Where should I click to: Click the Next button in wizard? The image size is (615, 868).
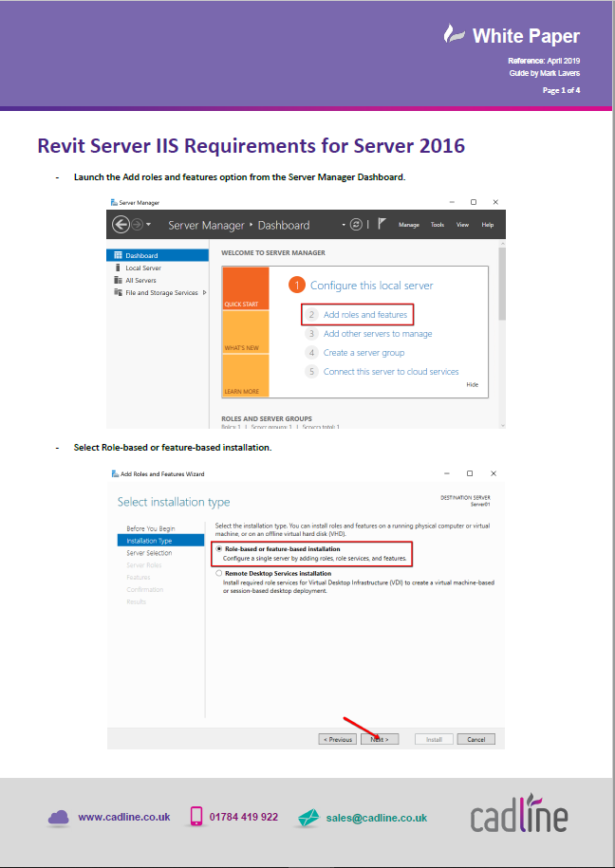point(380,739)
